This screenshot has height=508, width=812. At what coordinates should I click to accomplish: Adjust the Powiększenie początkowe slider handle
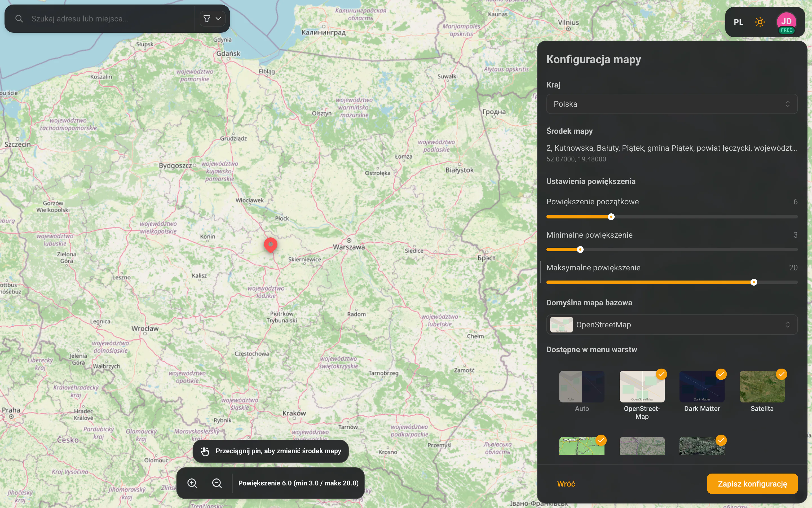[x=611, y=217]
